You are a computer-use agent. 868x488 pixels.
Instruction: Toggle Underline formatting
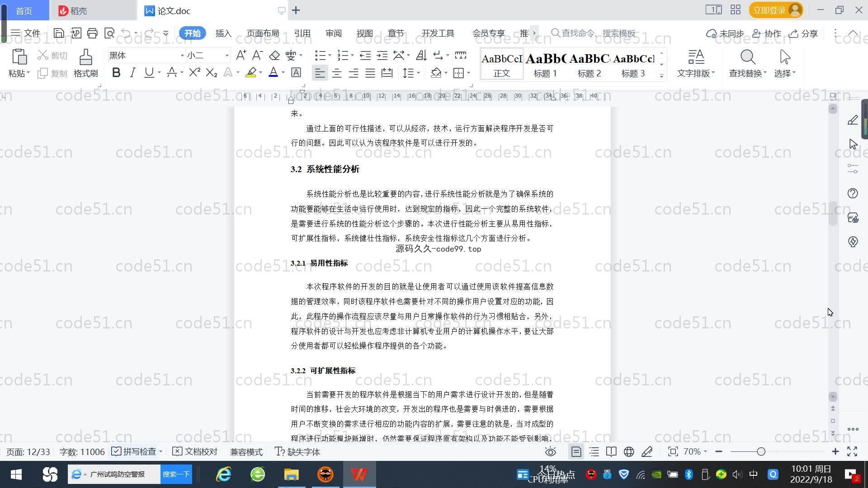tap(149, 72)
